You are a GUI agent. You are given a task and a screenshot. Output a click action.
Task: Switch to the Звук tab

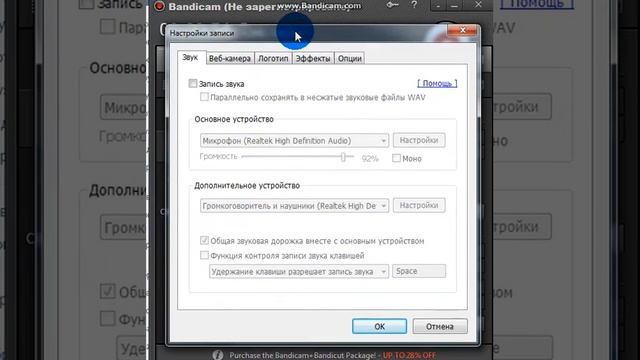(190, 58)
